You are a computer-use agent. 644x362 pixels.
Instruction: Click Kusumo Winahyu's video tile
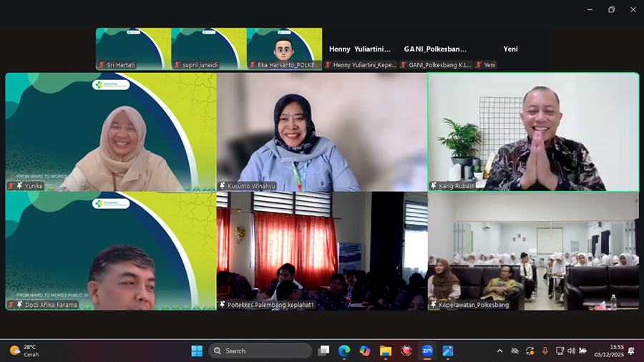[322, 132]
